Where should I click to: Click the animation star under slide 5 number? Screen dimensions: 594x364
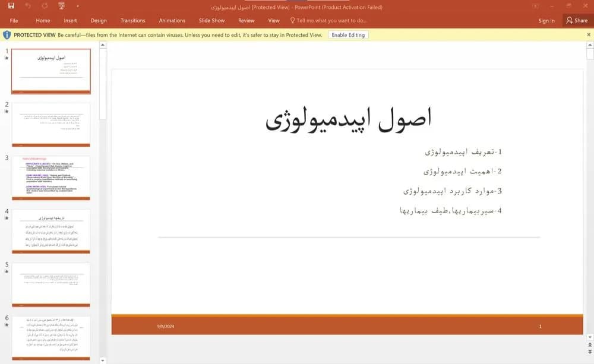(7, 271)
